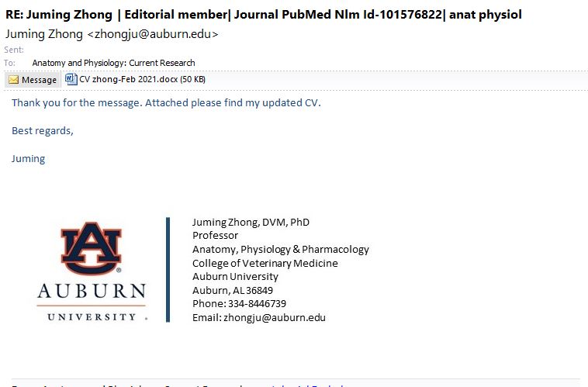Screen dimensions: 588x387
Task: Click the 'Best regards,' line
Action: [43, 130]
